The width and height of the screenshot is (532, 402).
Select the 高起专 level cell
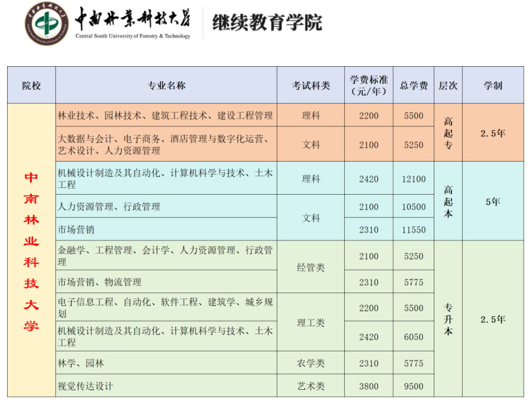[448, 132]
